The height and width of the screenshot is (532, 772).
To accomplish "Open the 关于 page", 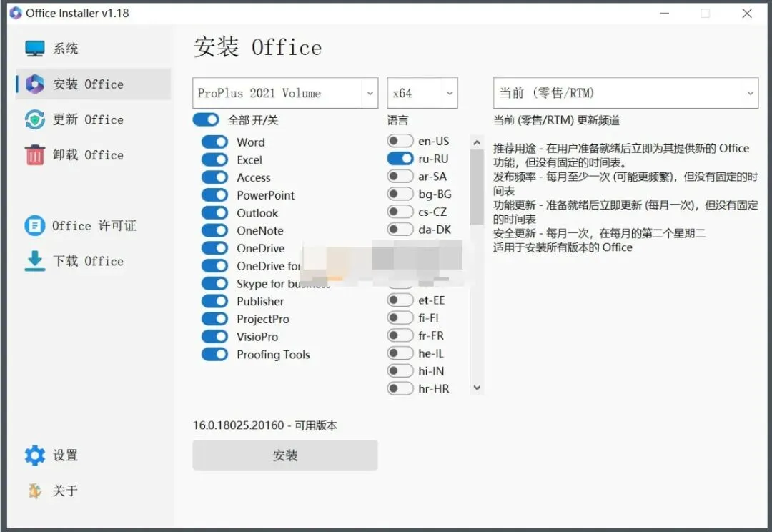I will coord(94,491).
